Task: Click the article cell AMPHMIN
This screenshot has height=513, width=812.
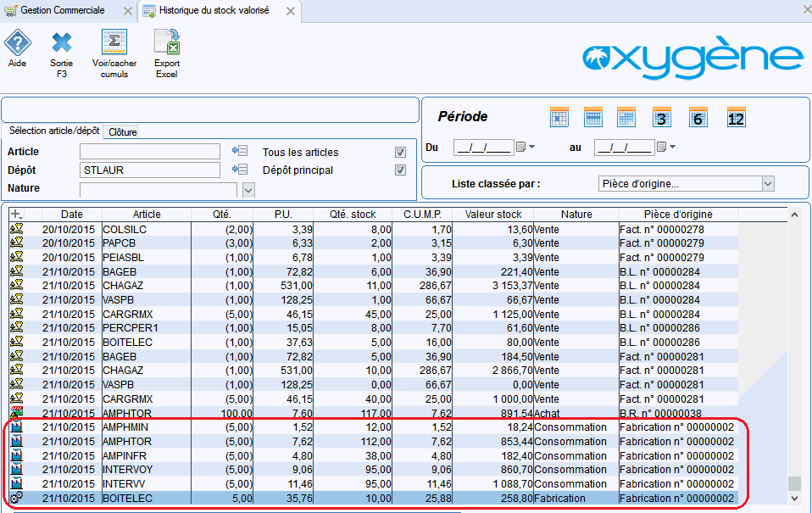Action: pos(147,427)
